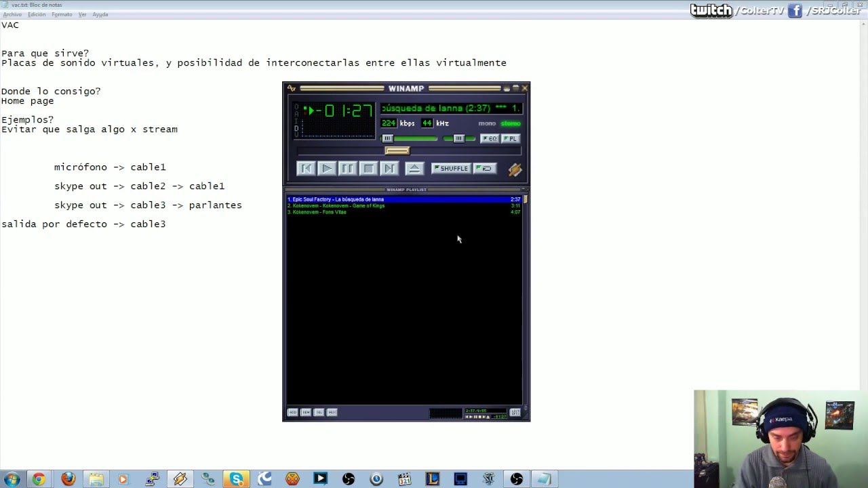Open the playlist LIST OPTS button
Screen dimensions: 868x488
(515, 412)
